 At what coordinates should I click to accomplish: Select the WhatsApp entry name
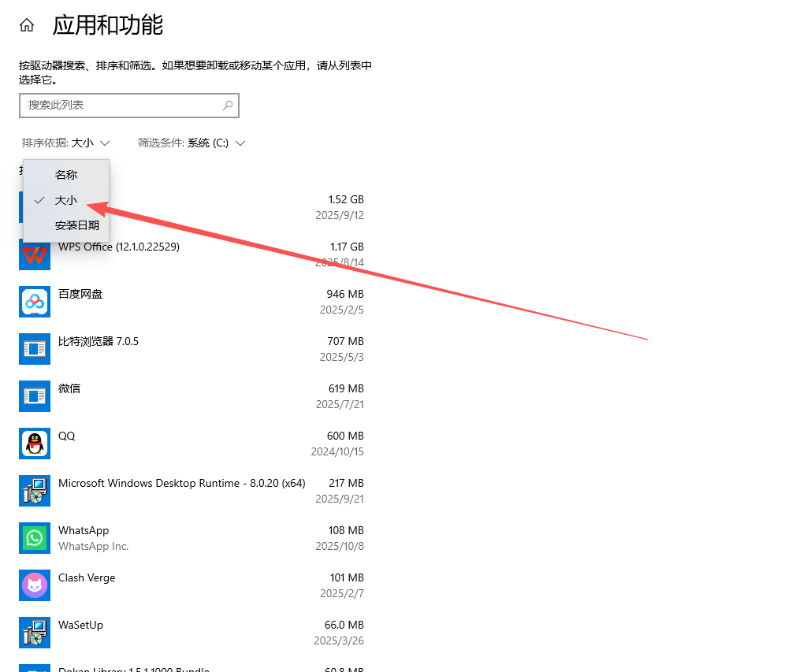click(84, 530)
